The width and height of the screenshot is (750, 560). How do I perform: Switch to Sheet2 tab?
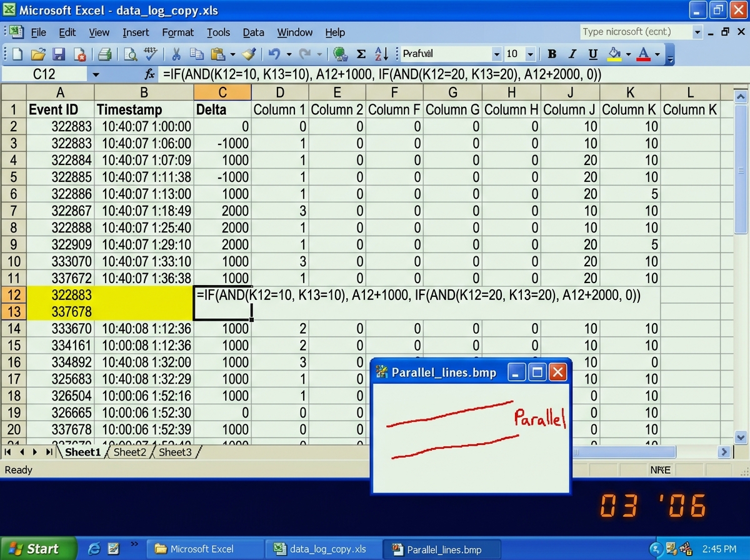pos(129,452)
